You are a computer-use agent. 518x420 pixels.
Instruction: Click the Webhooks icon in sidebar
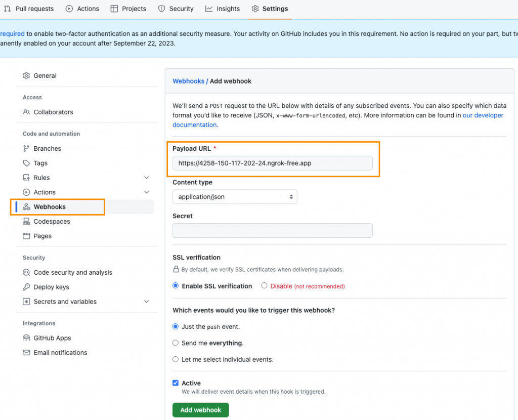[26, 207]
